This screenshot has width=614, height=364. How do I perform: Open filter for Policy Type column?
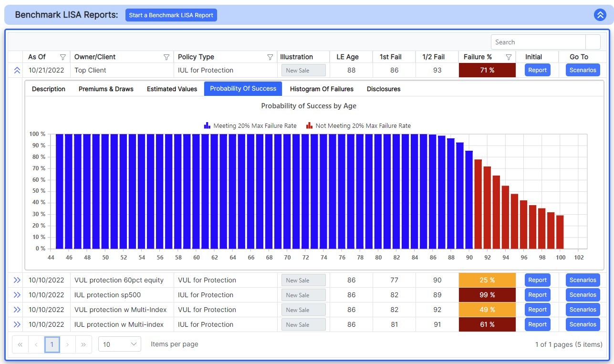tap(270, 57)
